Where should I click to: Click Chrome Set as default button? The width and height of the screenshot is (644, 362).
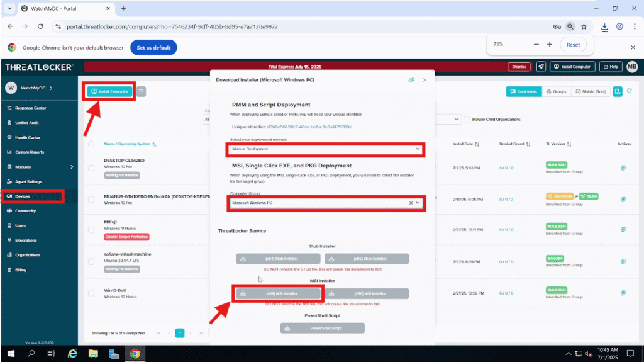coord(153,48)
